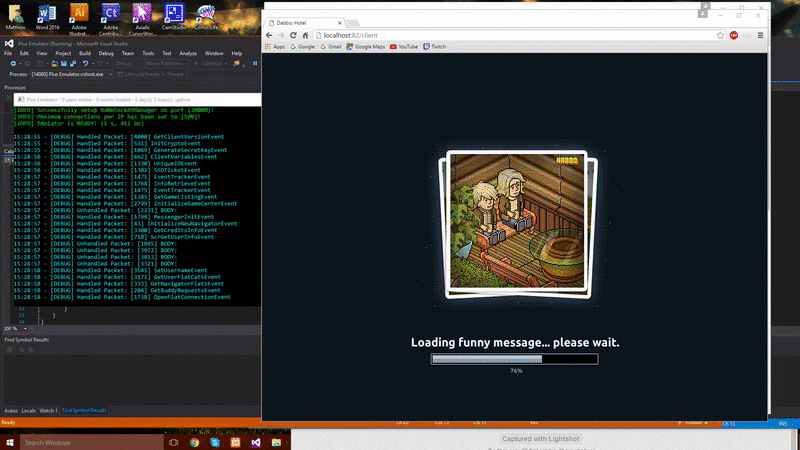The image size is (800, 450).
Task: Open the File menu in Visual Studio
Action: pos(8,53)
